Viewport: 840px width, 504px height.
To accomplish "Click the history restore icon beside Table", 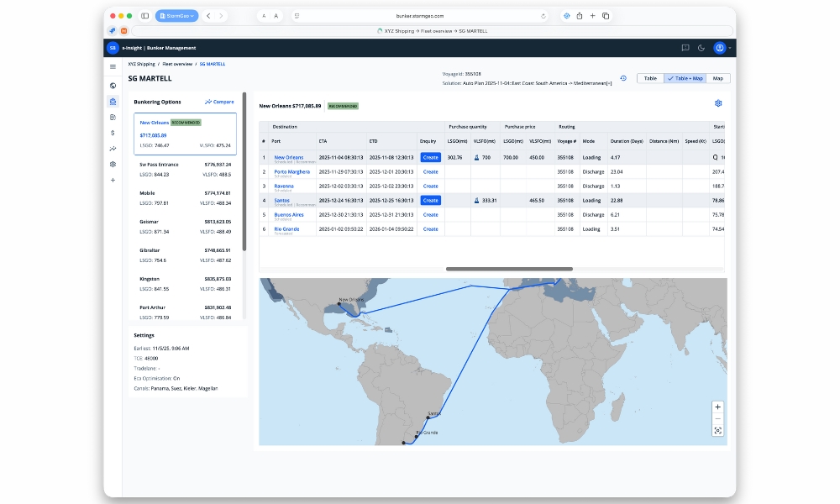I will coord(623,78).
